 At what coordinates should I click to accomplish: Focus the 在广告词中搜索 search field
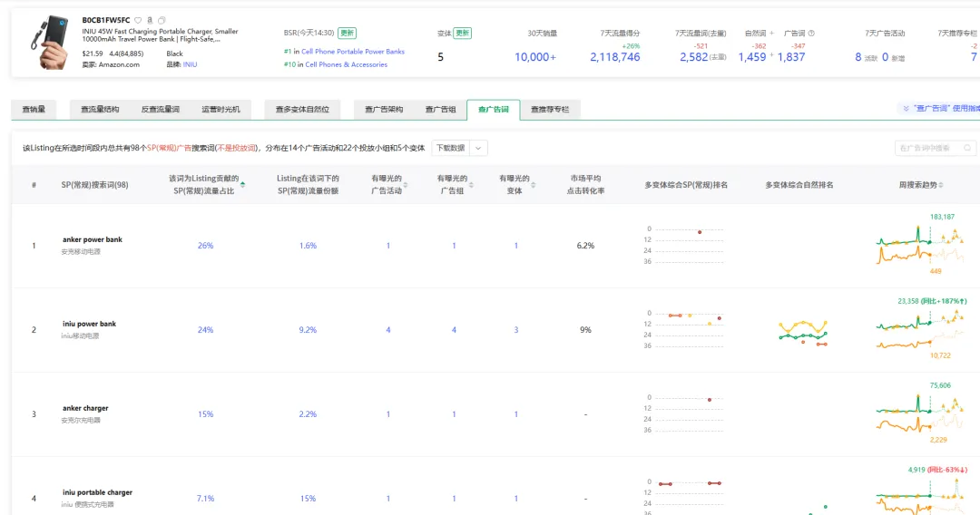pos(935,148)
